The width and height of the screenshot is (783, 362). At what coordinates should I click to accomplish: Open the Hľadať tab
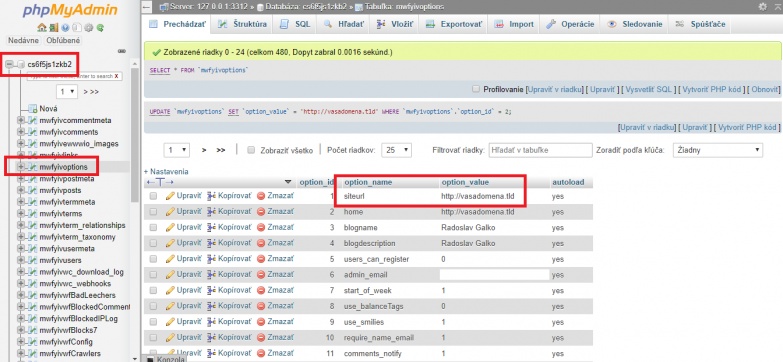click(x=344, y=24)
